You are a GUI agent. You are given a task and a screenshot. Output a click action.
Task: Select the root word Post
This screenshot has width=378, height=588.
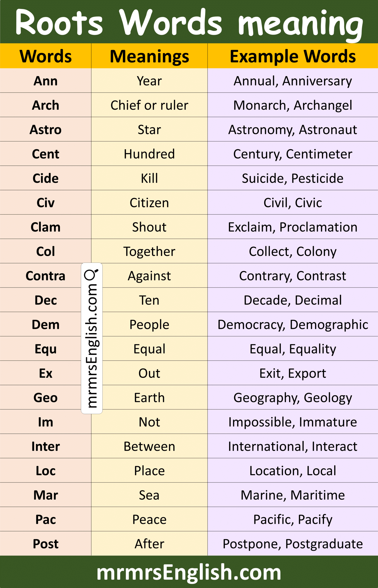point(46,544)
